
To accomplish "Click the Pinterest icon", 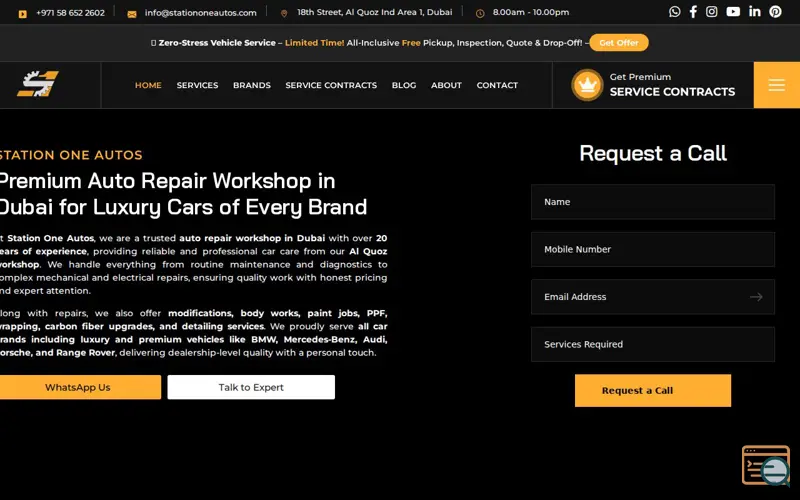I will [x=776, y=12].
